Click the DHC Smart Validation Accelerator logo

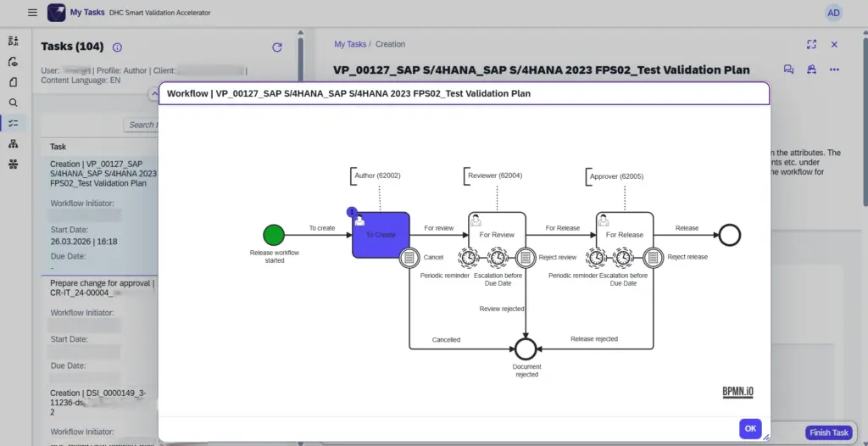57,12
